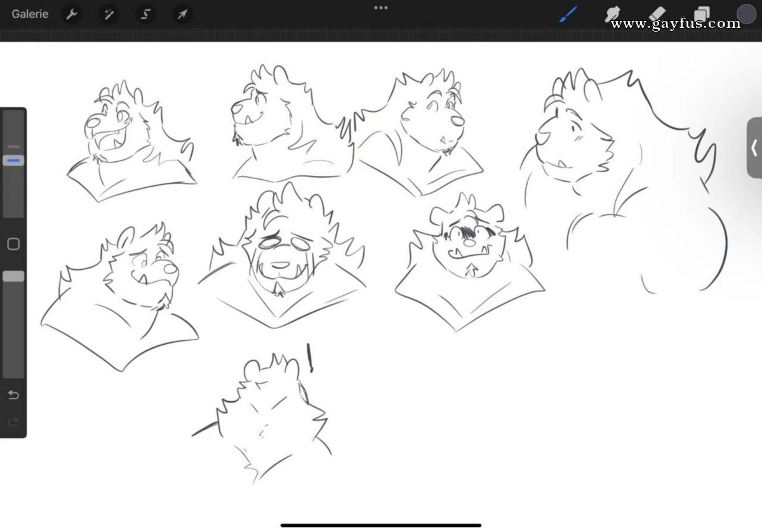Open the Actions wrench menu
This screenshot has height=532, width=762.
click(x=72, y=14)
